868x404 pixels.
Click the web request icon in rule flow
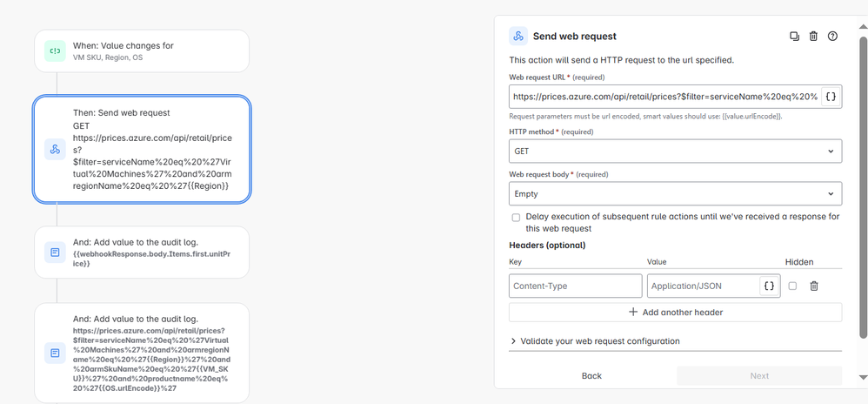(55, 149)
